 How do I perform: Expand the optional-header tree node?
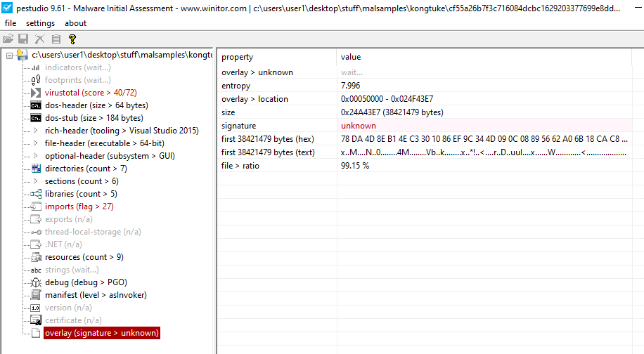36,156
